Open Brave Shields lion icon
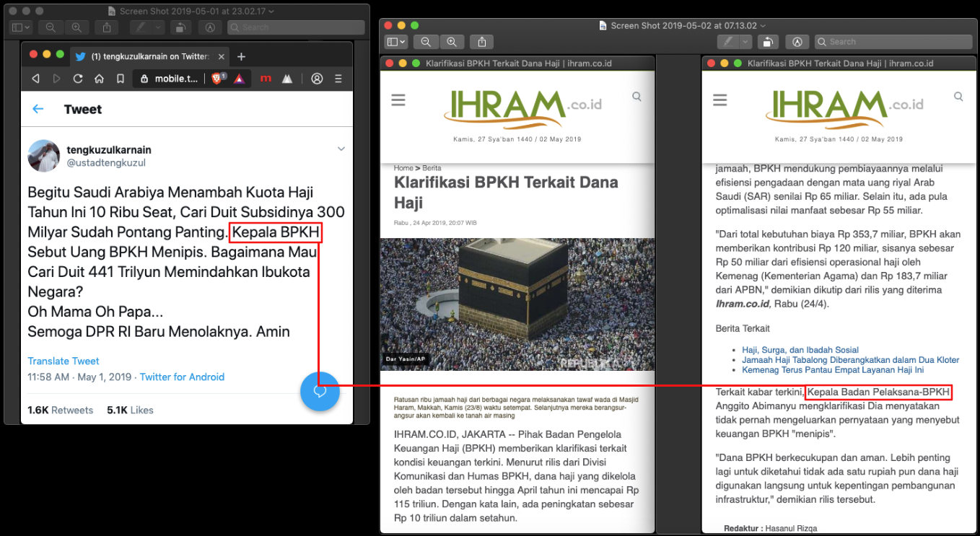 click(218, 78)
